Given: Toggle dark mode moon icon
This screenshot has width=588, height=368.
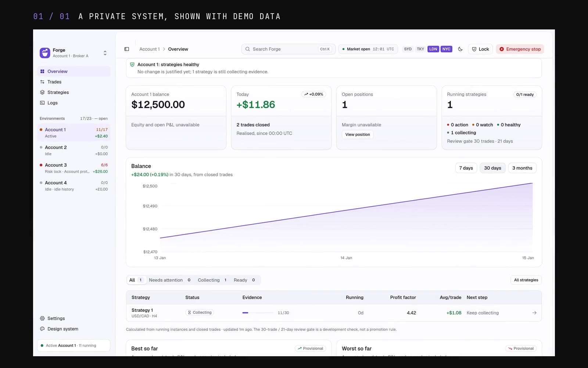Looking at the screenshot, I should click(x=460, y=49).
